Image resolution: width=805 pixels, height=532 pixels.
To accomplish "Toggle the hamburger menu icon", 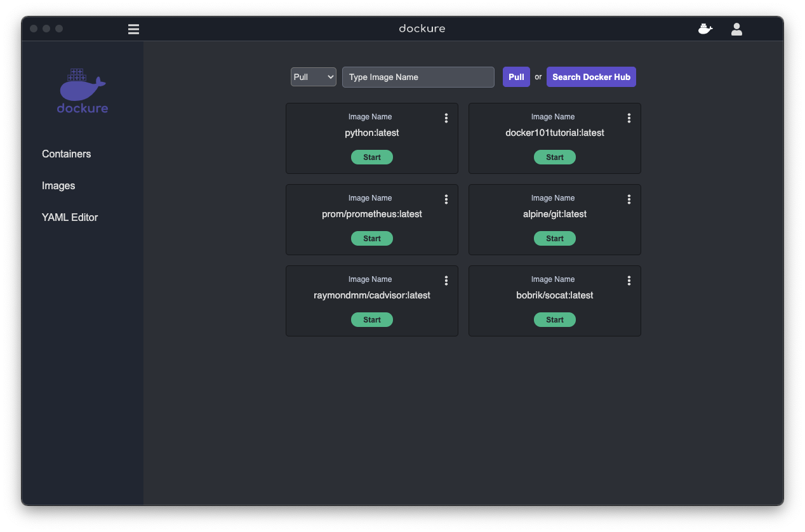I will (133, 29).
